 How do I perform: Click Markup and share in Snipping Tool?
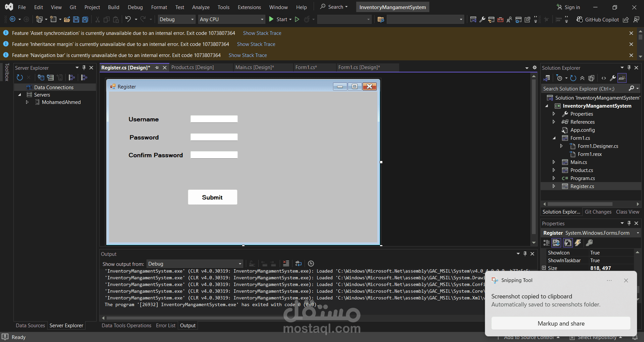pos(561,324)
